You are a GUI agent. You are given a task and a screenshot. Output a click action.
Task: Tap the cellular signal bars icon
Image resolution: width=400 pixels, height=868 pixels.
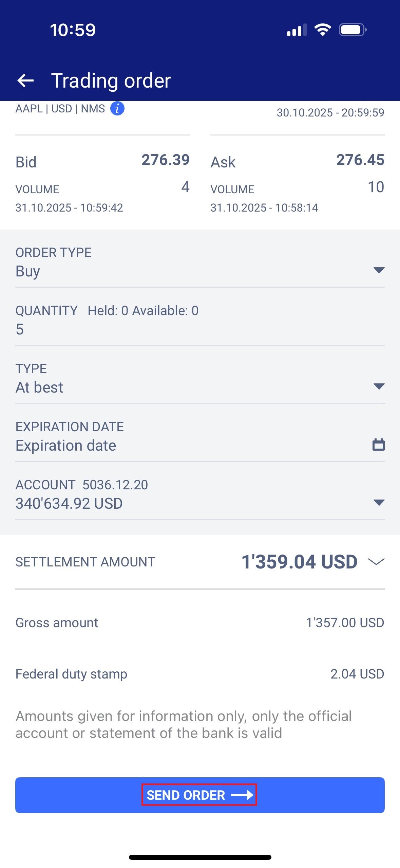[x=296, y=30]
